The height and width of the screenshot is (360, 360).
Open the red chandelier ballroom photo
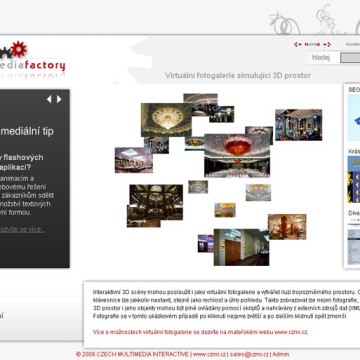point(237,155)
